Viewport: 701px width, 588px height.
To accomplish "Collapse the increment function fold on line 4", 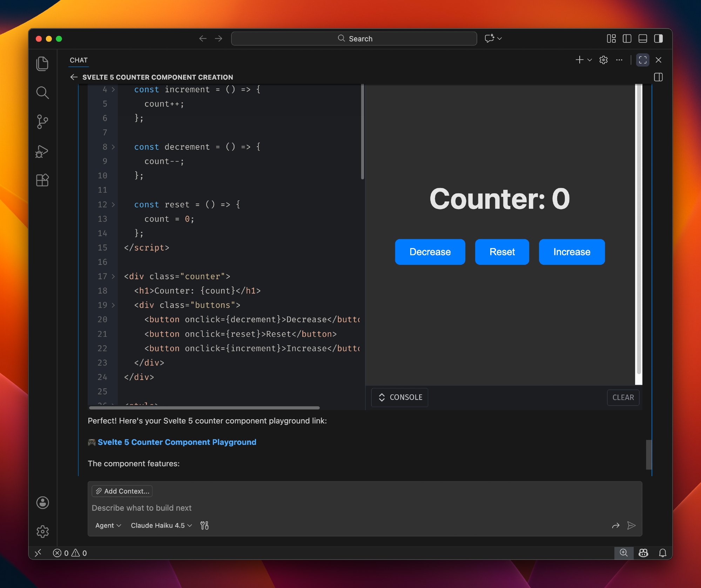I will [113, 89].
